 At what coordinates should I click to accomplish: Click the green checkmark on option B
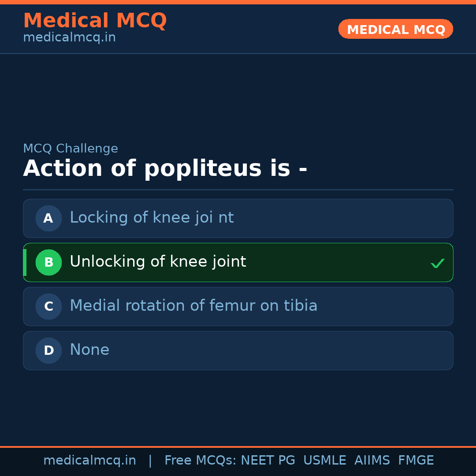[438, 263]
